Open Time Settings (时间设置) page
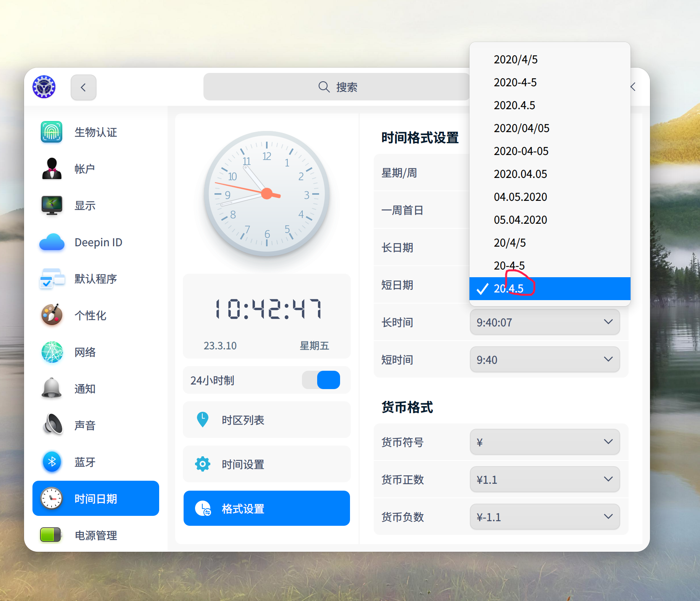The height and width of the screenshot is (601, 700). click(x=266, y=464)
